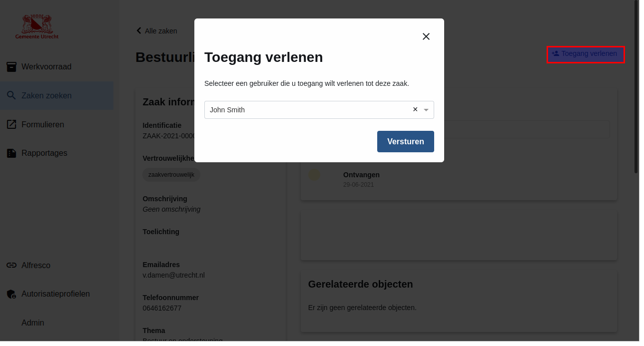Click email address v.damen@utrecht.nl
The height and width of the screenshot is (346, 644).
173,275
